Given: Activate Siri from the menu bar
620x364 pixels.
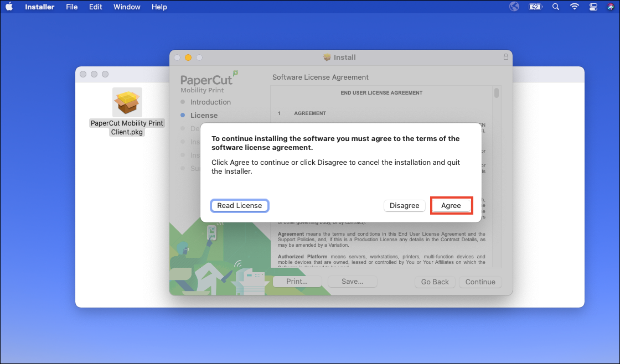Looking at the screenshot, I should [611, 7].
